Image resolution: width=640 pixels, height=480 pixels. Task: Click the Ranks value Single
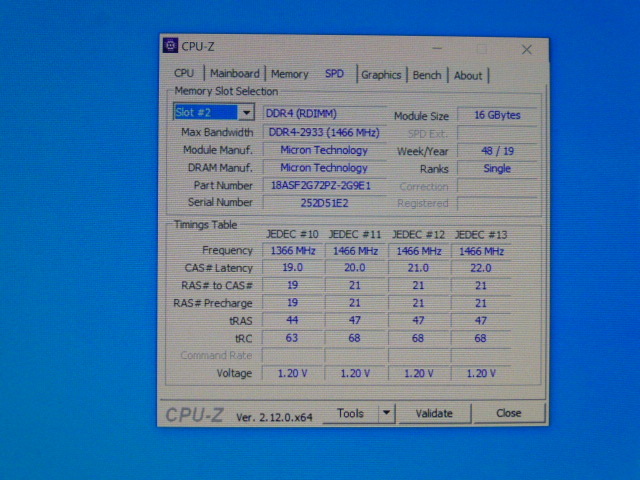click(497, 169)
